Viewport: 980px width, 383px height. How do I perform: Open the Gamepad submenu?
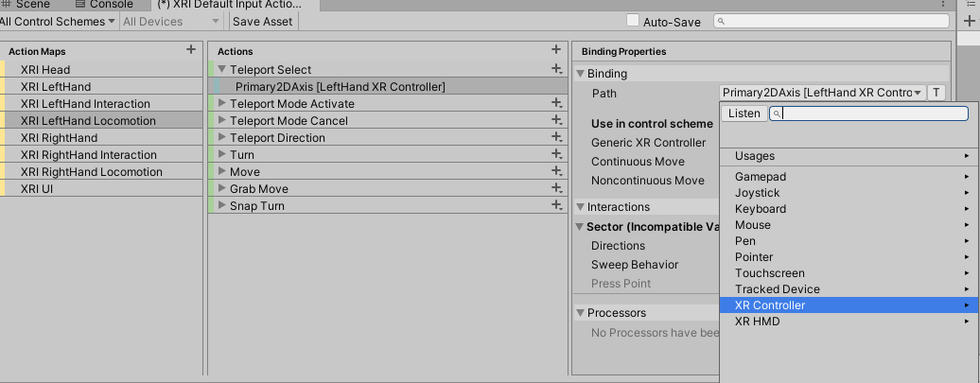761,177
